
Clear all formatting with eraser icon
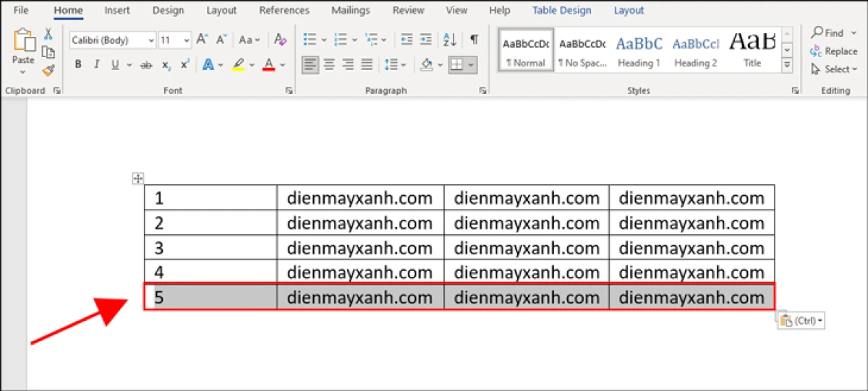[x=280, y=40]
